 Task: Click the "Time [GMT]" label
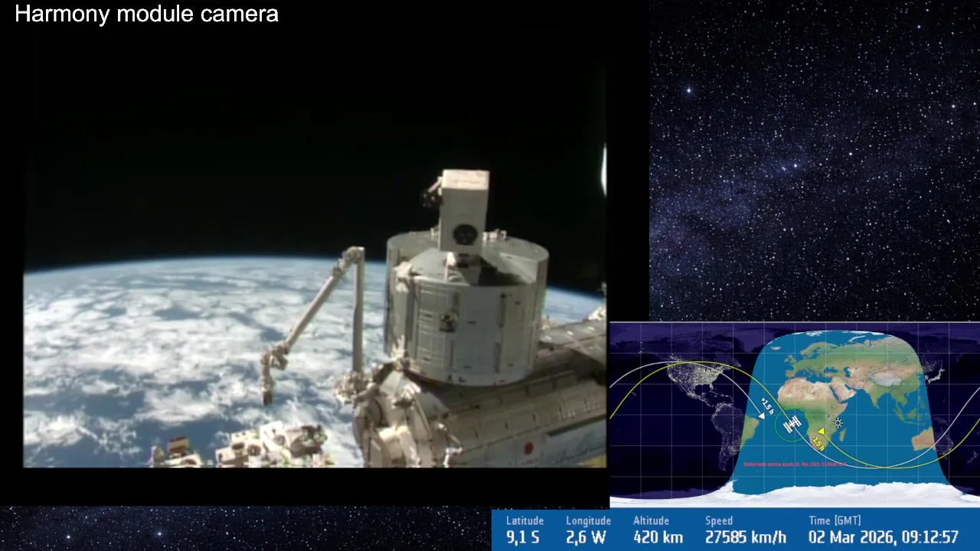[x=835, y=520]
